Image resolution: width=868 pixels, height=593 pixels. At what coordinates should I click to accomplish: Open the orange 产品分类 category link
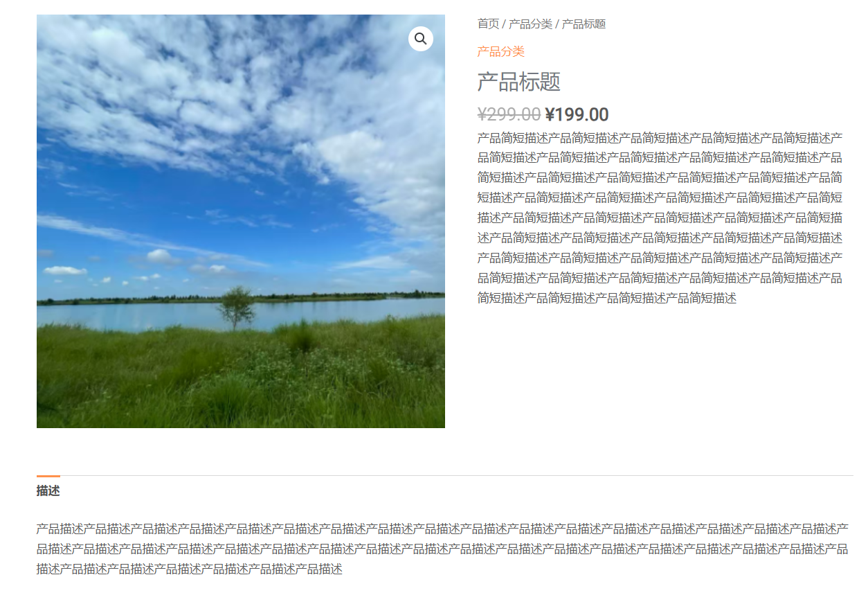[x=500, y=51]
